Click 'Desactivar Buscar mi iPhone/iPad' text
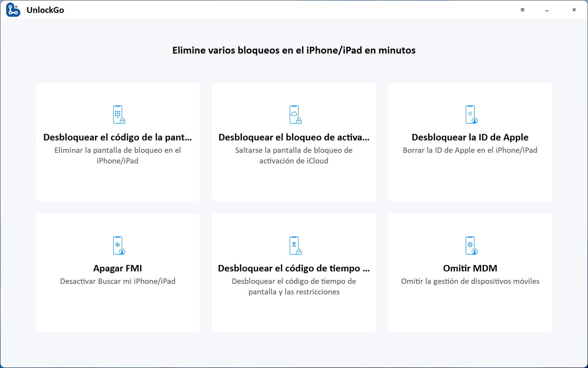This screenshot has width=588, height=368. click(118, 281)
